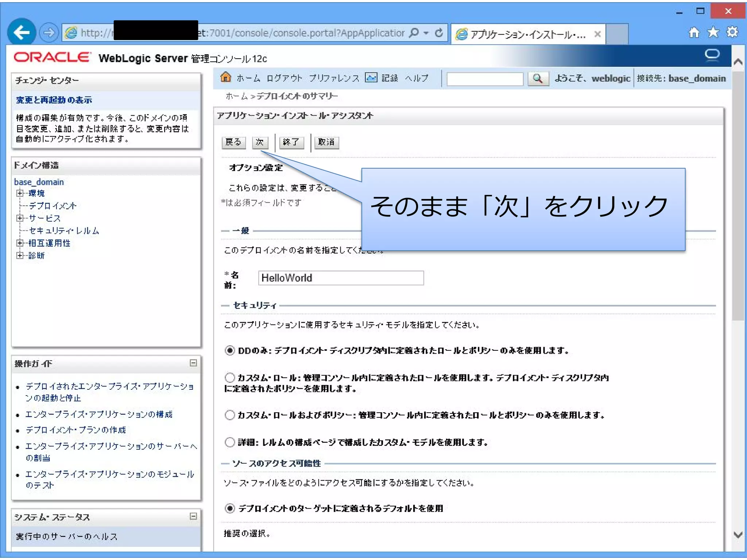747x560 pixels.
Task: Click the browser forward arrow
Action: click(x=49, y=33)
